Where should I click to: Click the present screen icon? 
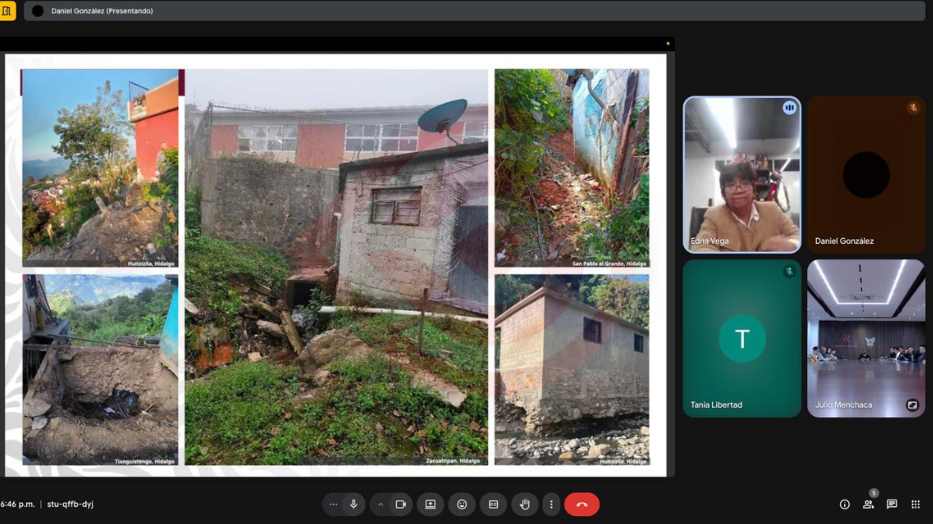[431, 505]
